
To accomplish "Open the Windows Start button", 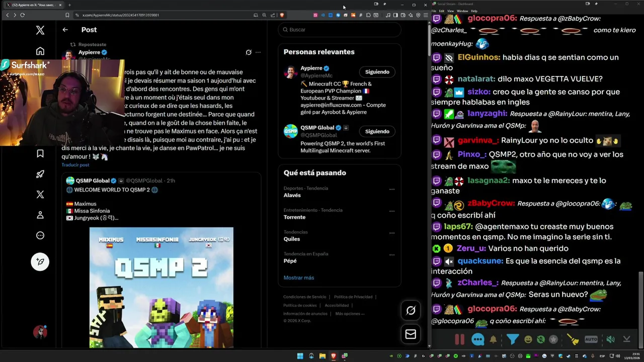I will point(300,356).
